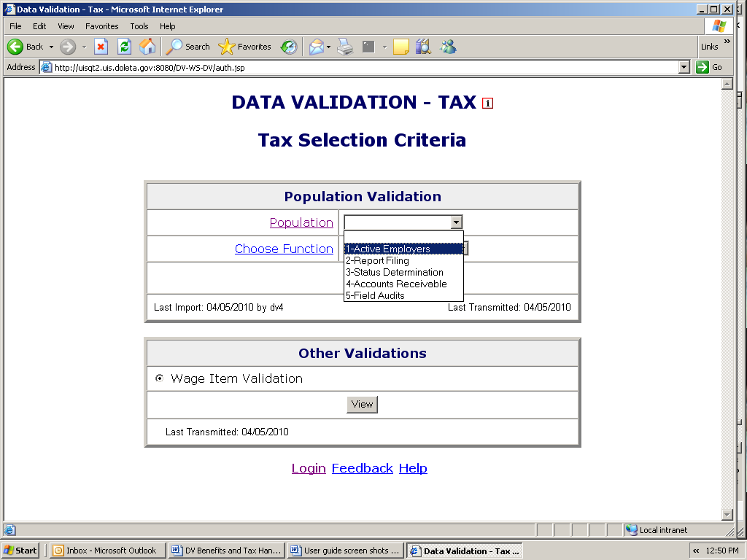The image size is (747, 560).
Task: Switch to Inbox - Microsoft Outlook taskbar item
Action: pos(108,551)
